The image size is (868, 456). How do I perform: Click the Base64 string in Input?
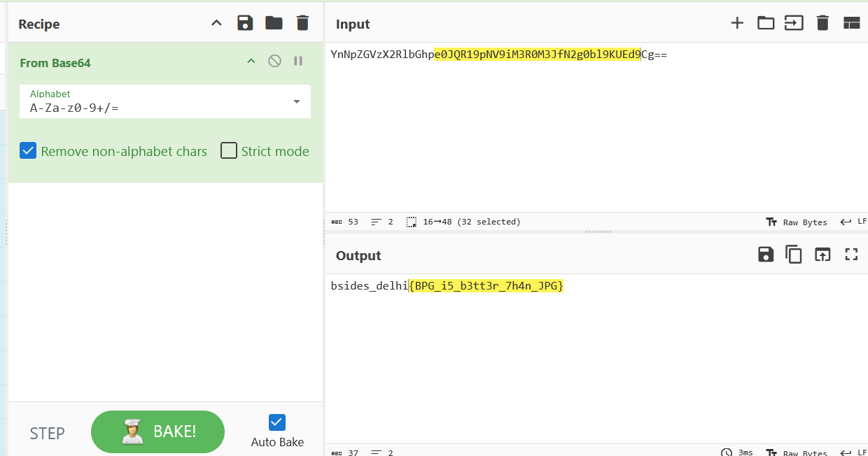click(x=499, y=54)
